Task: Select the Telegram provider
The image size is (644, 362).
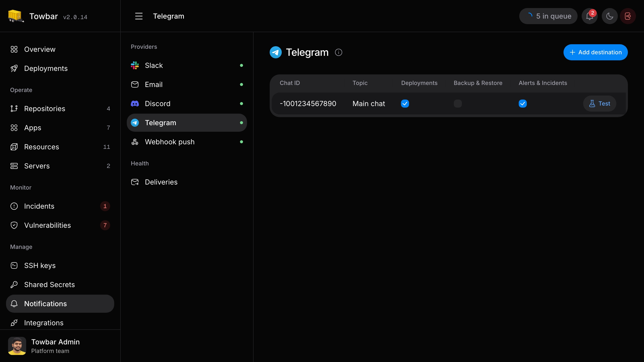Action: [187, 123]
